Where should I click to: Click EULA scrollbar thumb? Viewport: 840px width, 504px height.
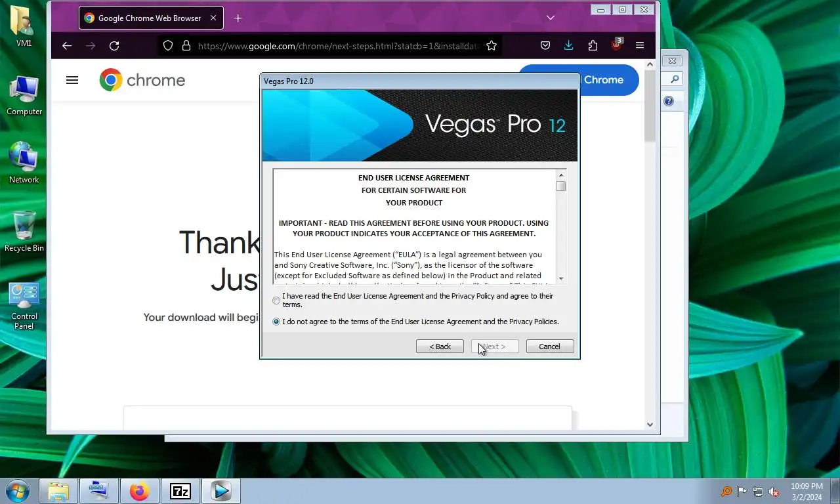click(561, 186)
